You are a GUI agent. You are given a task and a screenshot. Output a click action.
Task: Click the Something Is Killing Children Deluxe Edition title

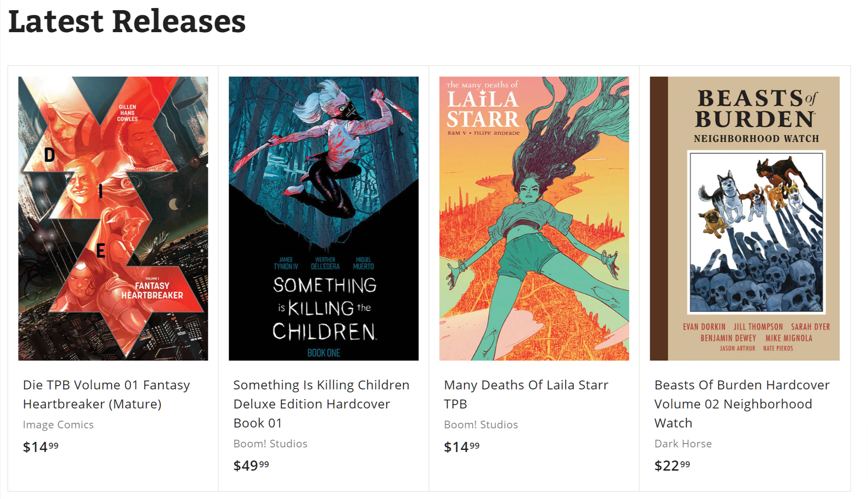(x=321, y=404)
